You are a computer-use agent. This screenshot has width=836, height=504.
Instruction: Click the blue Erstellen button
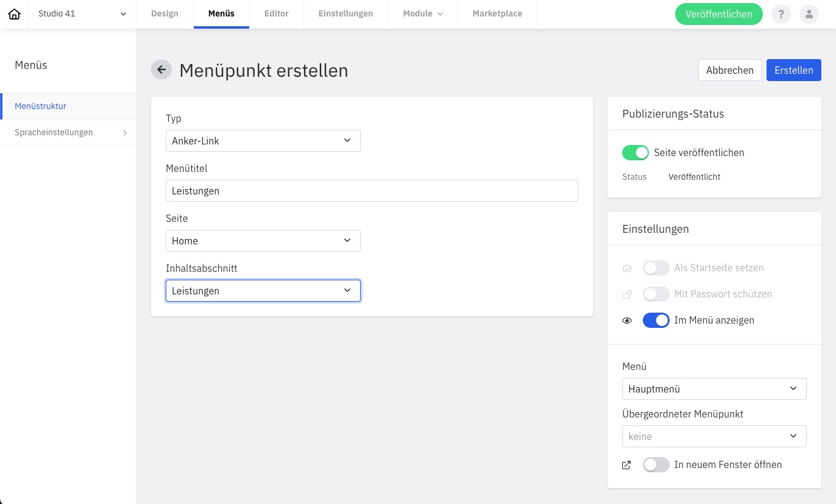tap(794, 70)
